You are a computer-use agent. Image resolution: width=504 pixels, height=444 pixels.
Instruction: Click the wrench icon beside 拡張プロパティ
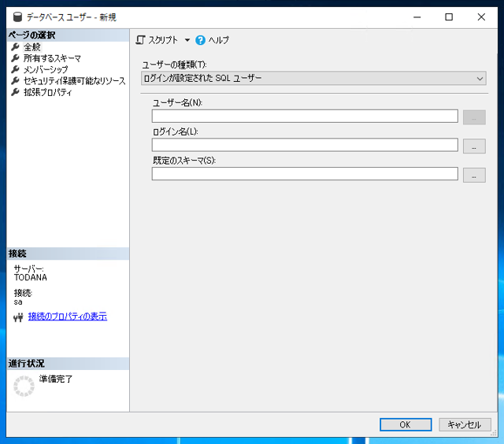click(x=15, y=93)
